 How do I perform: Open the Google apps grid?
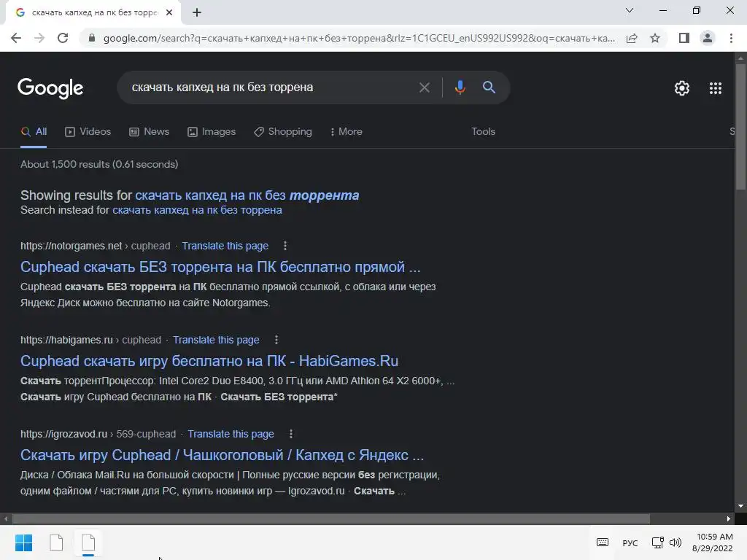coord(716,88)
